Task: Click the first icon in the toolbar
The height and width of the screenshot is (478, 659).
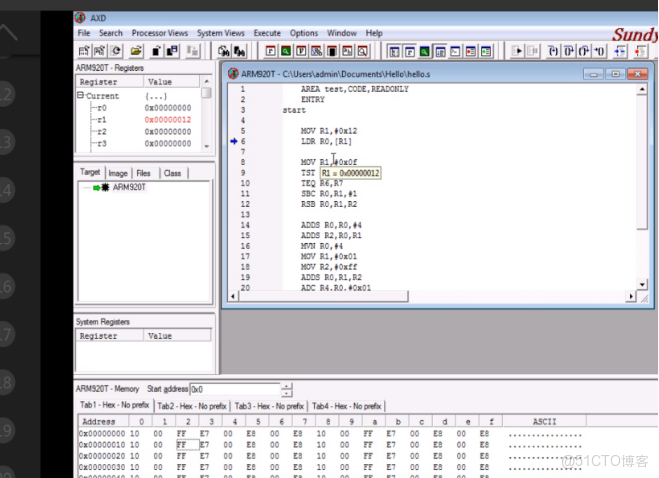Action: coord(84,50)
